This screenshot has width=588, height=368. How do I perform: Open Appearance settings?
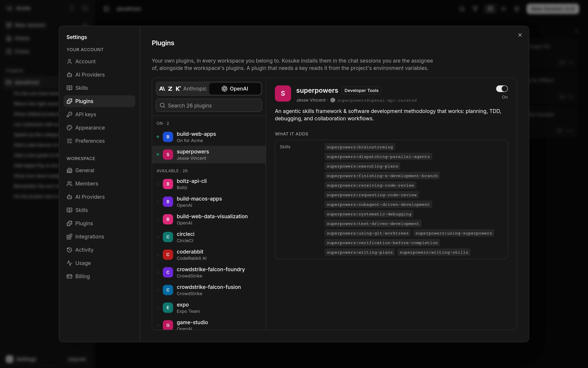[99, 128]
